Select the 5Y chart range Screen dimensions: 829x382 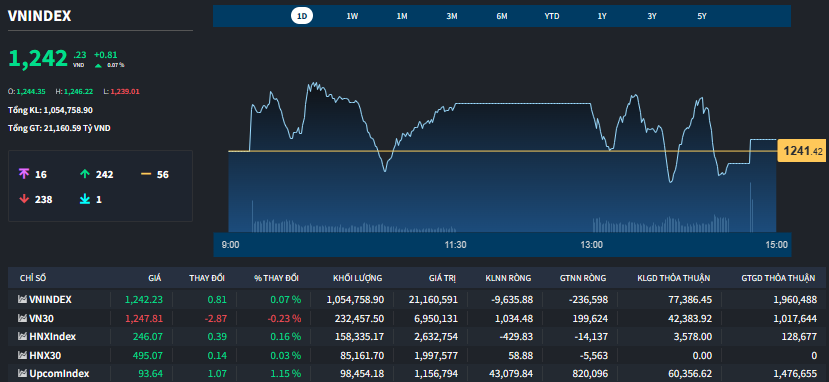[x=702, y=16]
